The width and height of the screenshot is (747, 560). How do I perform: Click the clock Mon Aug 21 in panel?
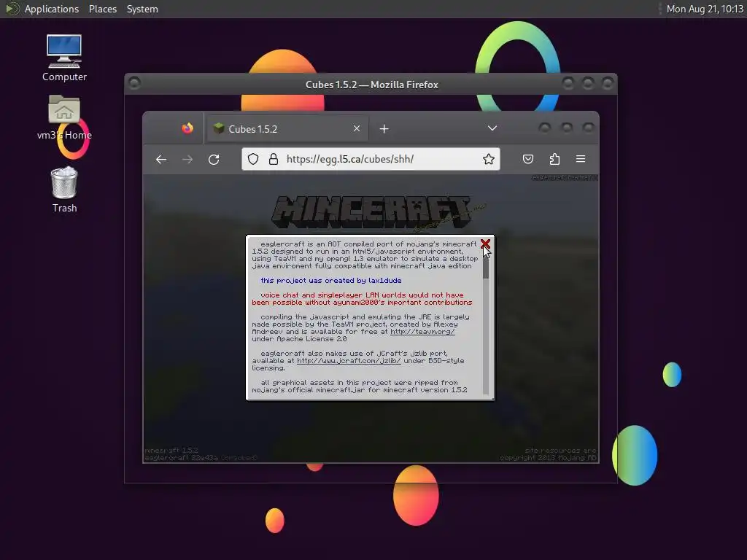(705, 9)
